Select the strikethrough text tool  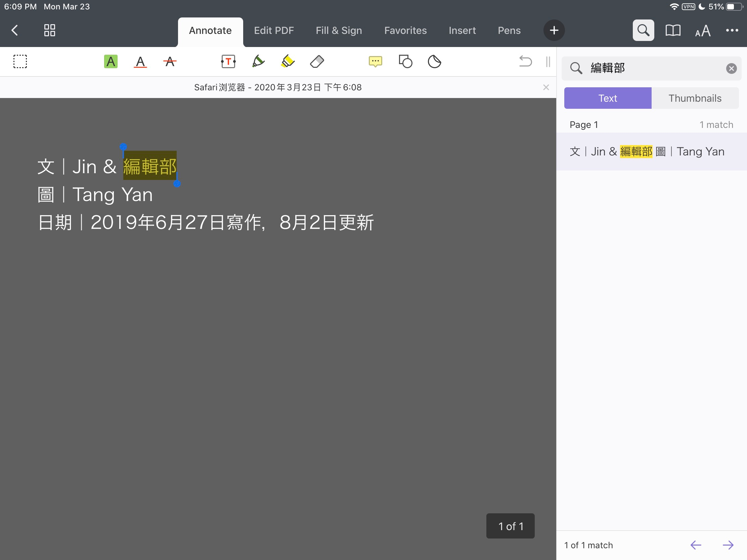pos(170,62)
